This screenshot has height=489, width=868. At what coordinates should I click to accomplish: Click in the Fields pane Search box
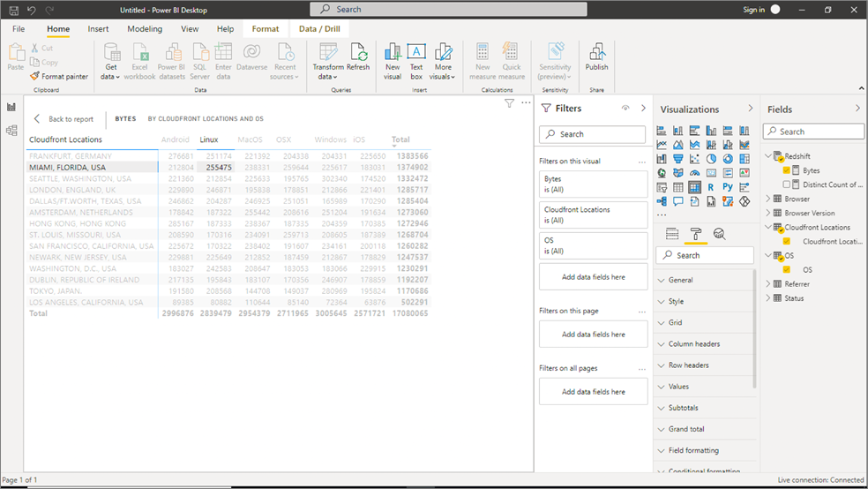(813, 132)
